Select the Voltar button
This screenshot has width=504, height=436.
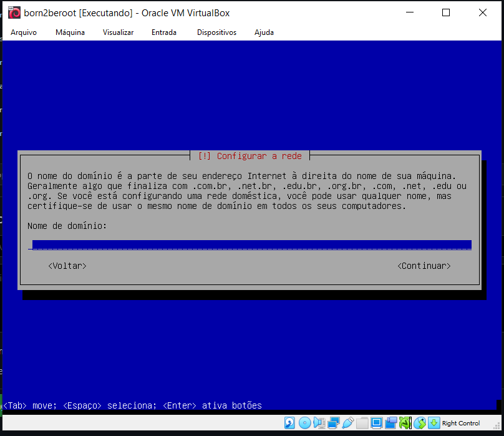(67, 265)
